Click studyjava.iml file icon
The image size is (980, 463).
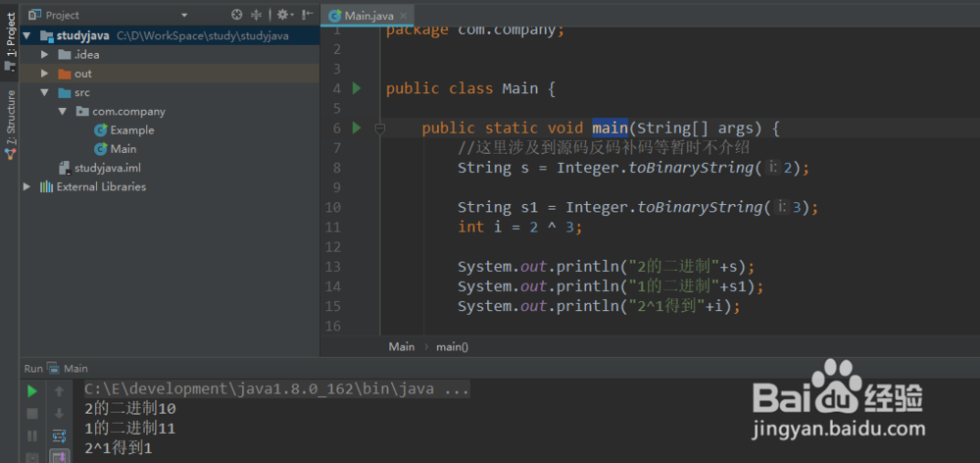coord(64,168)
